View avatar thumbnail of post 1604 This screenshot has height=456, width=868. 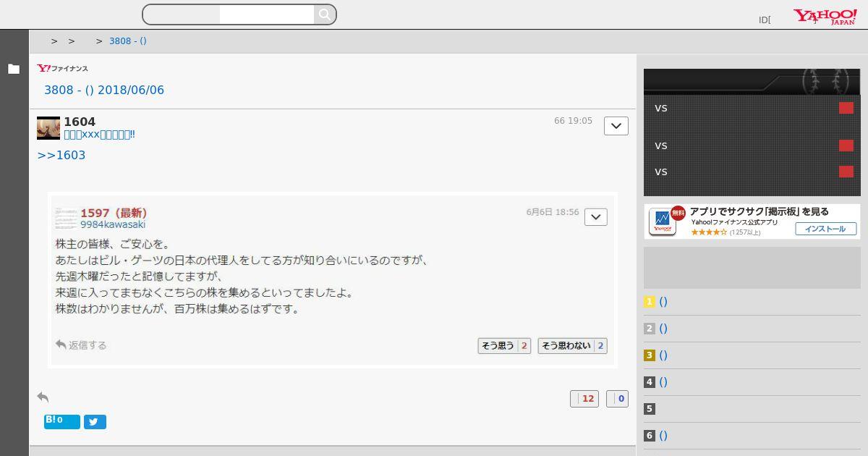pyautogui.click(x=48, y=127)
